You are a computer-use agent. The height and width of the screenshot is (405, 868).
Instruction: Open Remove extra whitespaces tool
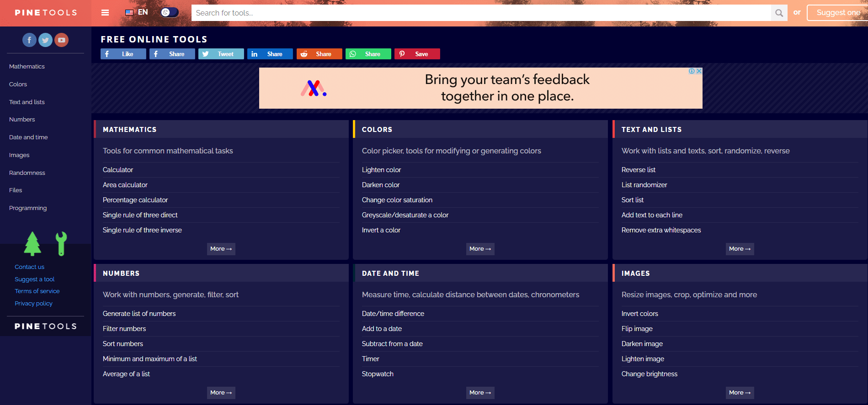[x=661, y=230]
